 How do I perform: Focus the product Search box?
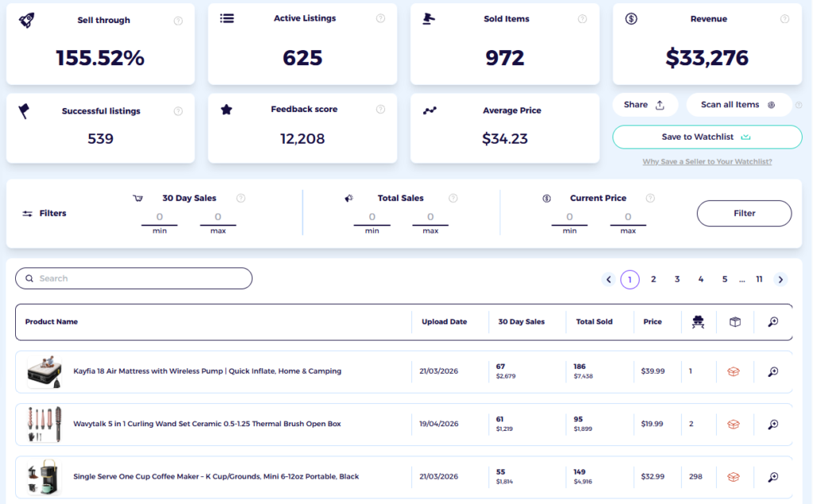point(133,279)
